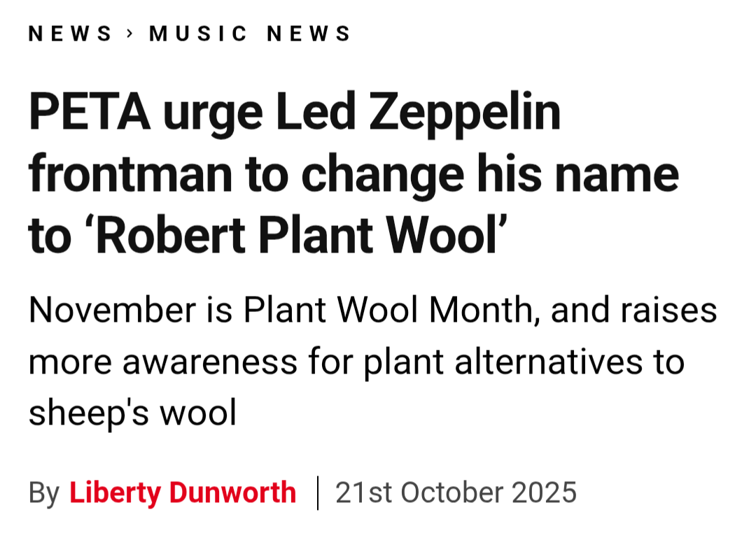Click 'sheep's wool' in the subheading

pyautogui.click(x=132, y=413)
